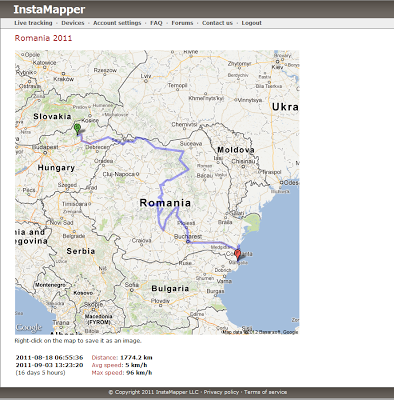Open the Devices page
Image resolution: width=394 pixels, height=400 pixels.
pos(73,23)
